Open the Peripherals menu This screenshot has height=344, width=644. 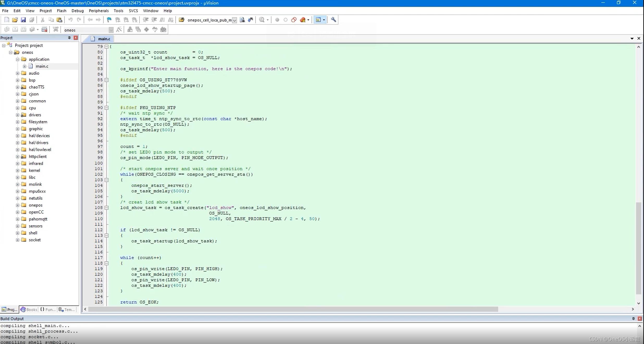98,11
